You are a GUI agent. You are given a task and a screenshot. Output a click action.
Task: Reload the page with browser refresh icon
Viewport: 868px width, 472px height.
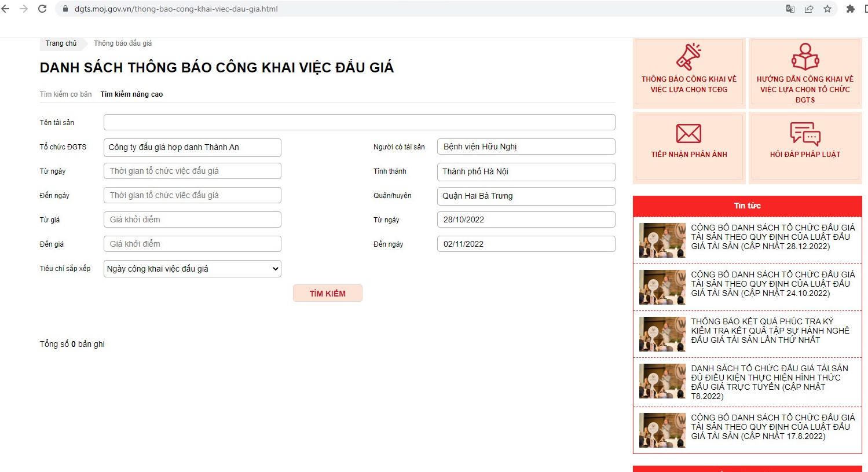coord(42,9)
